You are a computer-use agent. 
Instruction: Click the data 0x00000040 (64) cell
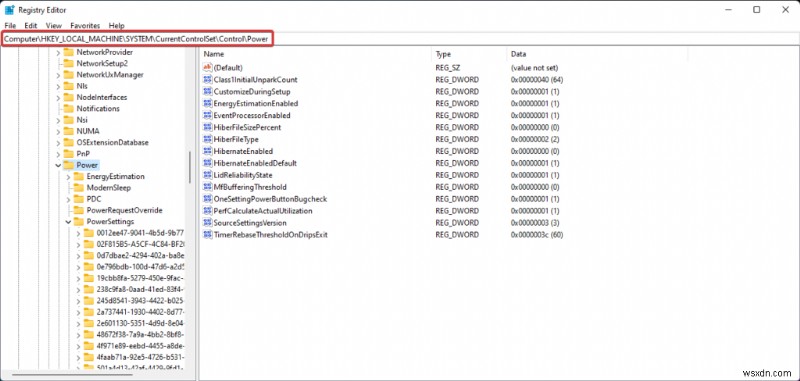click(536, 80)
